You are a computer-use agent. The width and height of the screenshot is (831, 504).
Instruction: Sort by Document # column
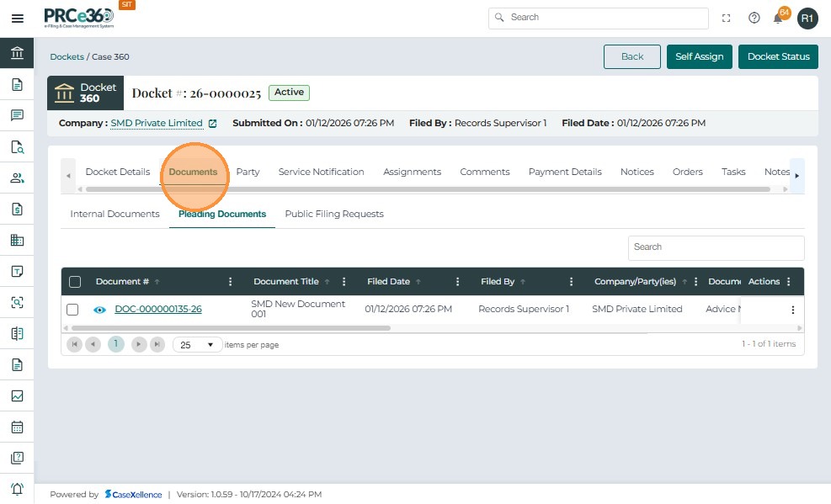click(x=122, y=282)
